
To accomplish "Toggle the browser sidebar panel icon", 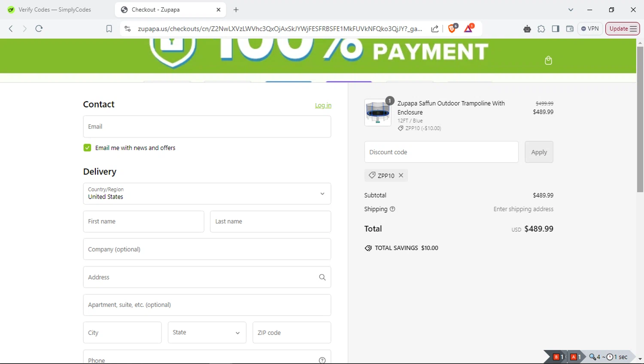I will (x=556, y=29).
